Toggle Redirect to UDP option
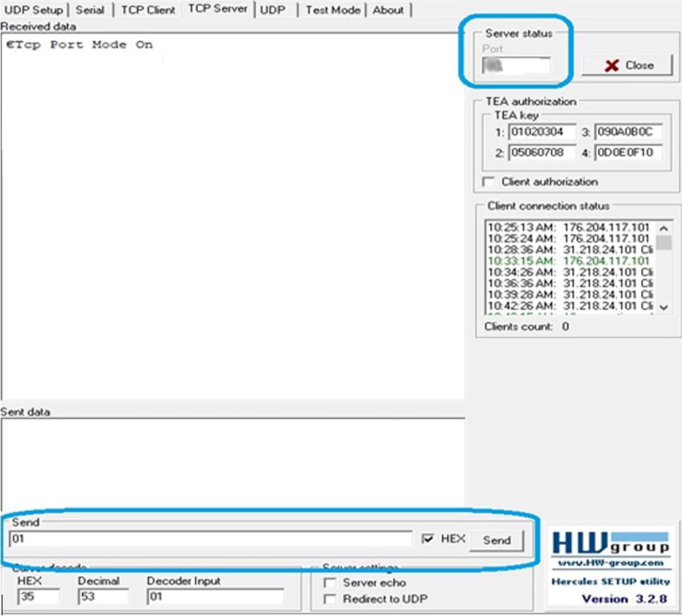 tap(330, 599)
